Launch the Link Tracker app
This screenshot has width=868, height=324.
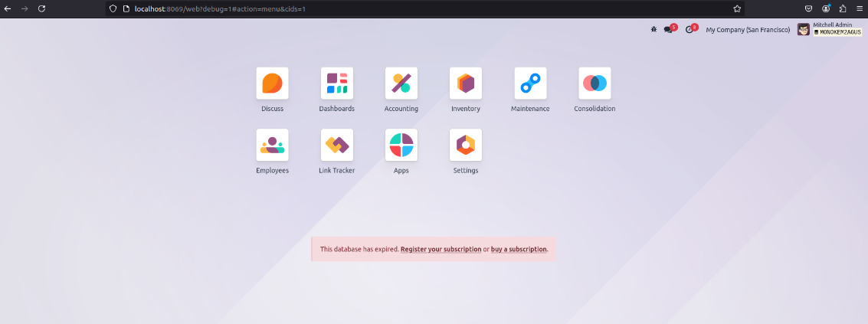[x=336, y=145]
